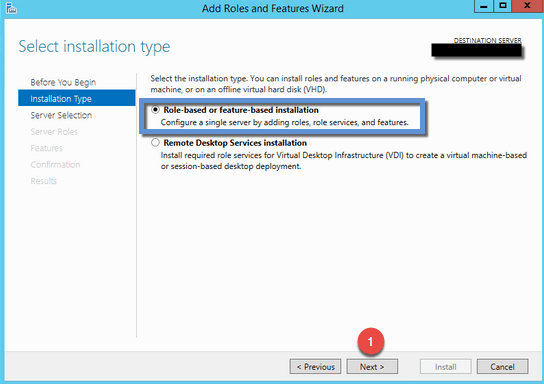Screen dimensions: 544x384
Task: Click the Features step in sidebar
Action: click(x=46, y=148)
